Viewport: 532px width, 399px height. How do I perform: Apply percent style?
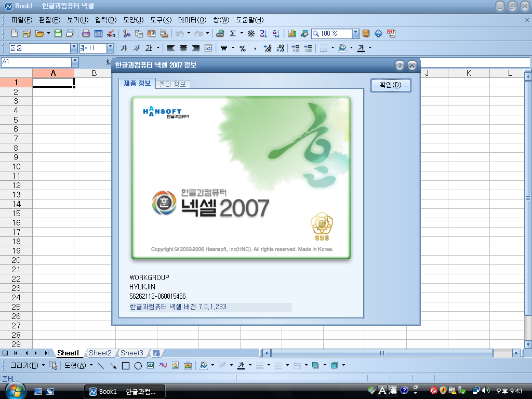point(243,48)
